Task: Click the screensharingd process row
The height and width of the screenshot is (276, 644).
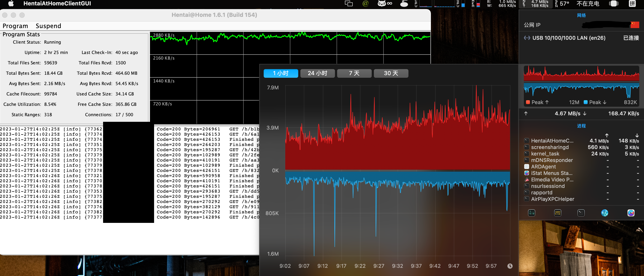Action: pyautogui.click(x=581, y=147)
